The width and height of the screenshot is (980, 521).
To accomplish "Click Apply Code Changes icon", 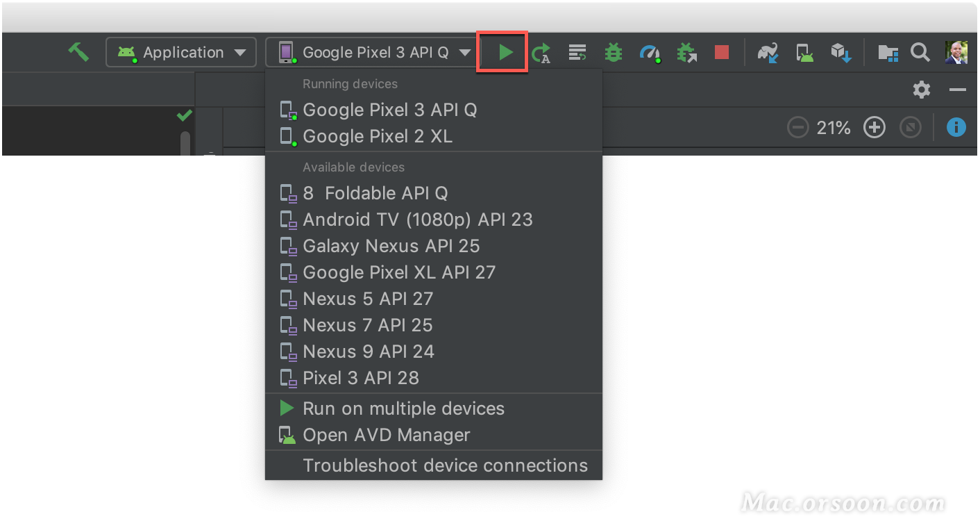I will point(577,53).
